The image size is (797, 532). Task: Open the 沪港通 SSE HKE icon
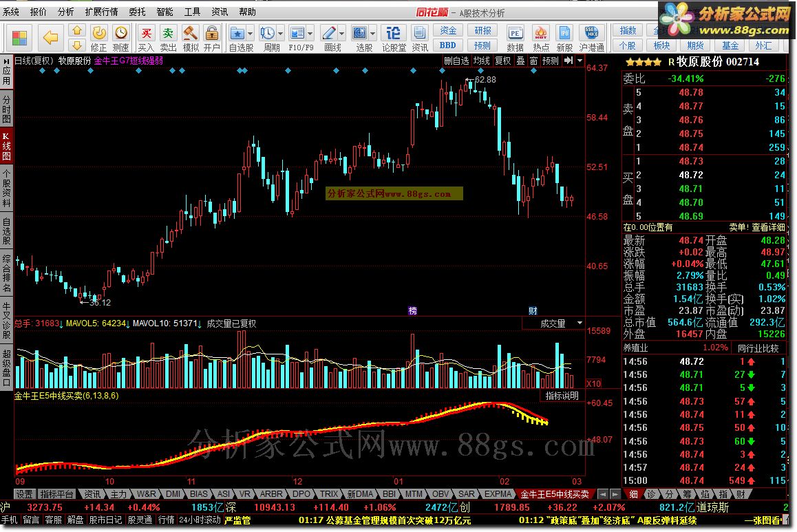pyautogui.click(x=591, y=34)
